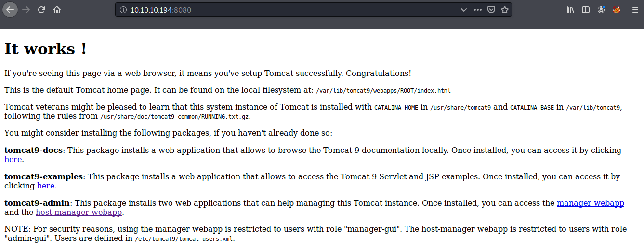Open the page actions three-dot menu
Viewport: 644px width, 251px height.
(477, 10)
